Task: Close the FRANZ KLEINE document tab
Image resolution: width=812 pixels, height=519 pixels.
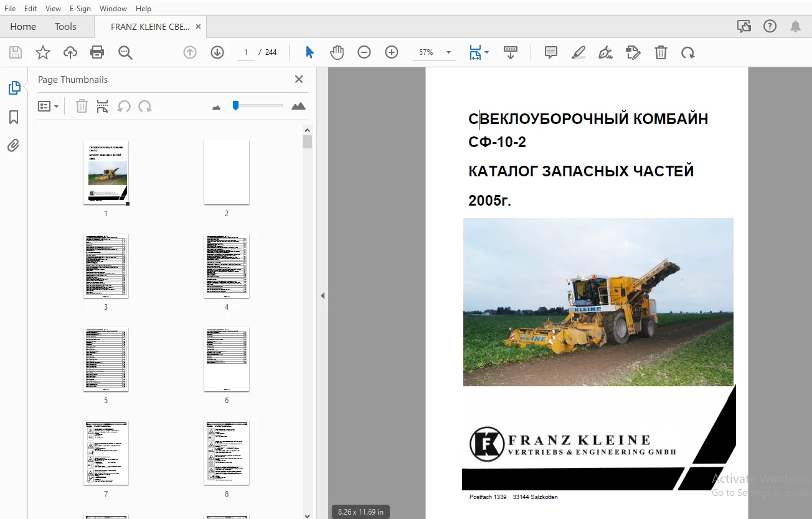Action: 199,27
